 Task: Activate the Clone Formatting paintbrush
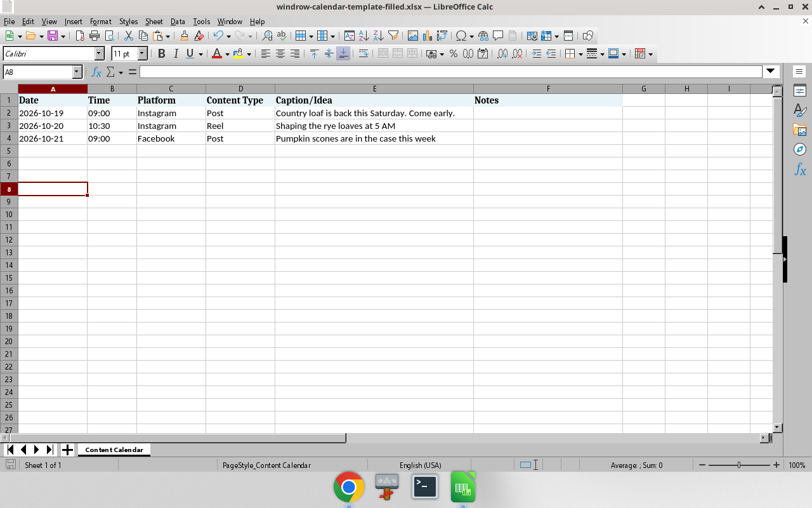(x=184, y=36)
